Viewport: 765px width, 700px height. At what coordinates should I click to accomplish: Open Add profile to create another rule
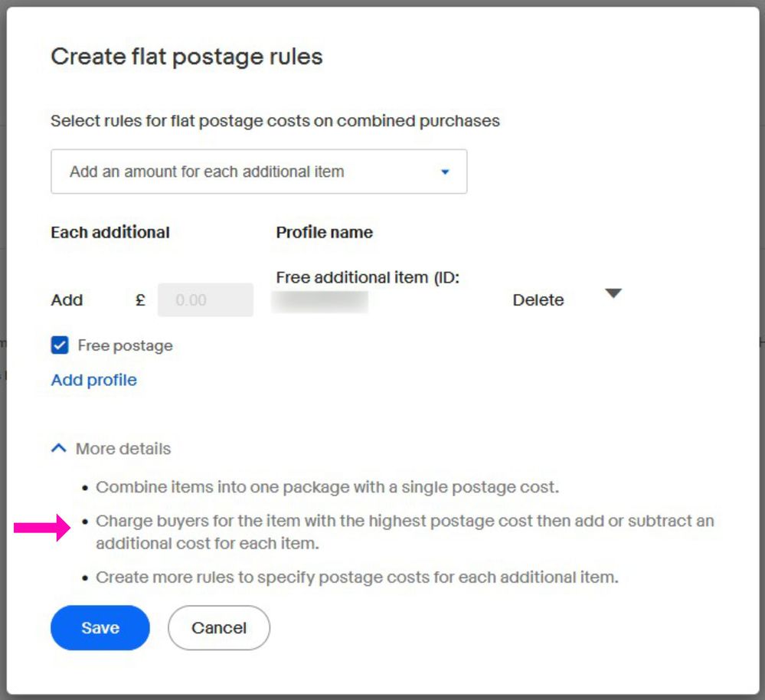pos(93,380)
